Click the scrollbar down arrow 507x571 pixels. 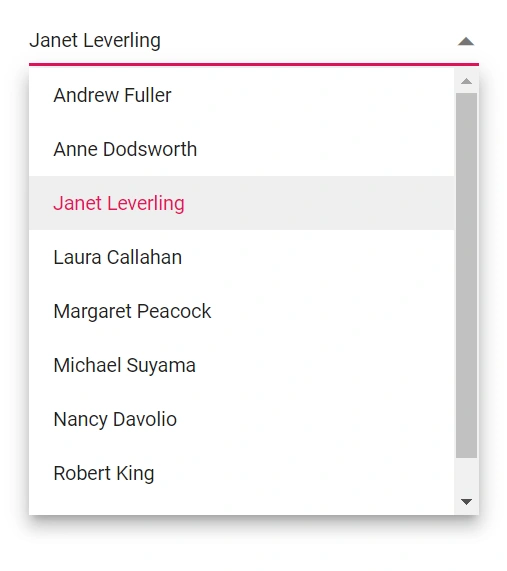click(466, 501)
